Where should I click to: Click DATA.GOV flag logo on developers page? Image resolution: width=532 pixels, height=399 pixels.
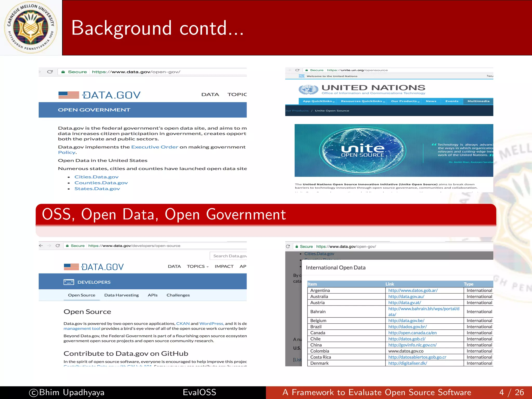click(x=94, y=267)
